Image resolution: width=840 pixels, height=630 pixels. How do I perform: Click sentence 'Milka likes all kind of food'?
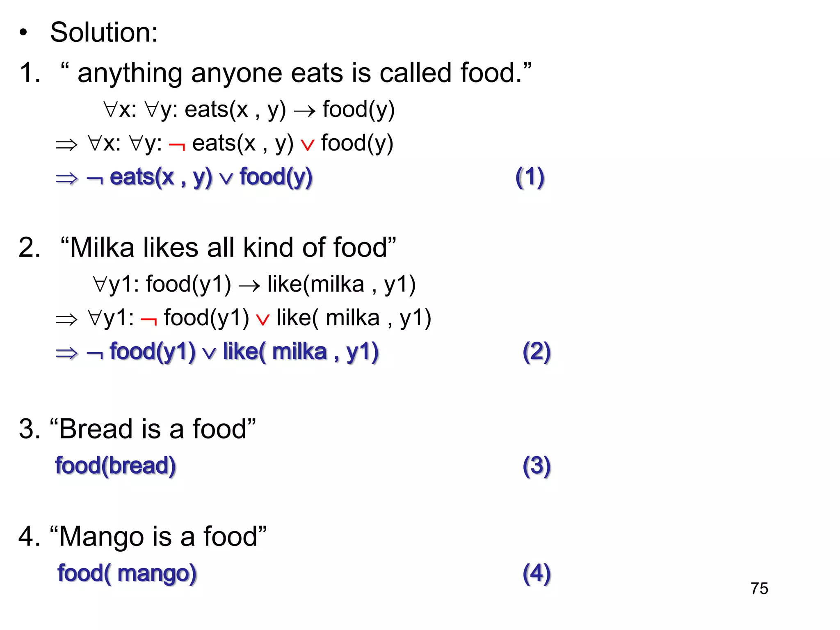(228, 247)
